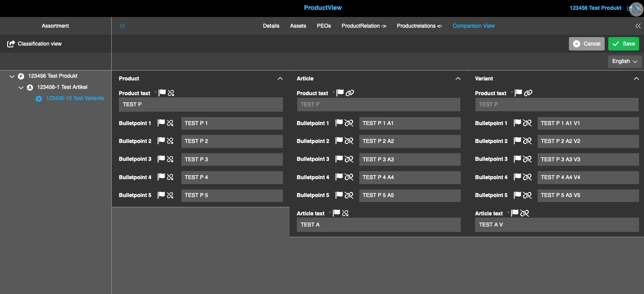This screenshot has width=644, height=294.
Task: Click the link icon beside Article's Product text
Action: pos(350,93)
